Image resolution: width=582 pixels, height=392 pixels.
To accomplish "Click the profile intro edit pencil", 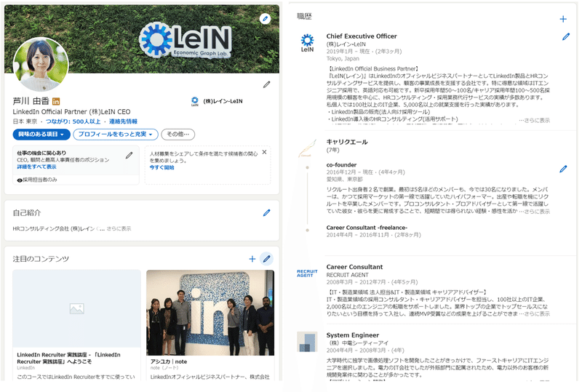I will [266, 84].
